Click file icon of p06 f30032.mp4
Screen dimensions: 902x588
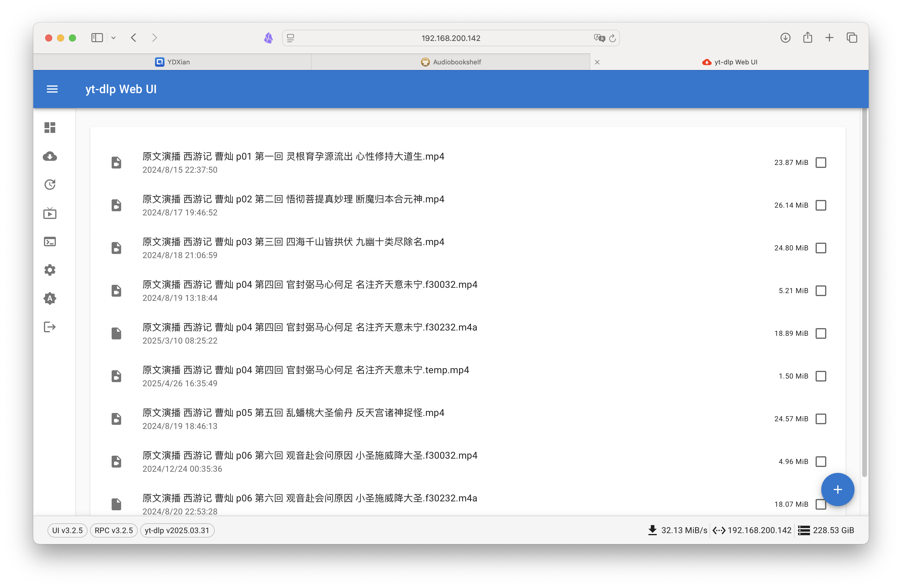click(116, 462)
